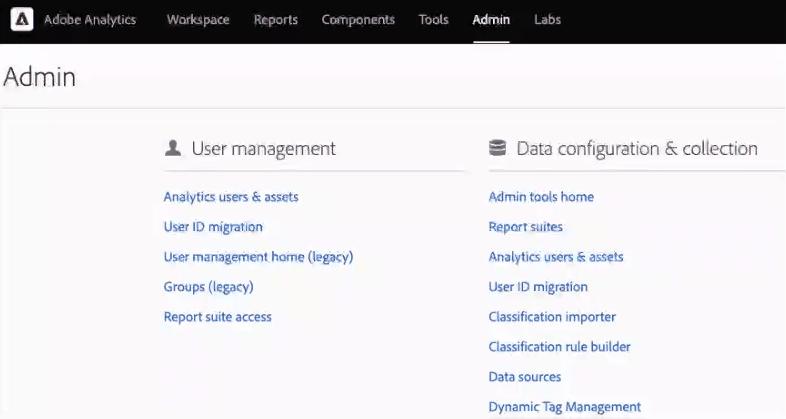Open User ID migration under Data configuration
The width and height of the screenshot is (786, 419).
point(538,287)
